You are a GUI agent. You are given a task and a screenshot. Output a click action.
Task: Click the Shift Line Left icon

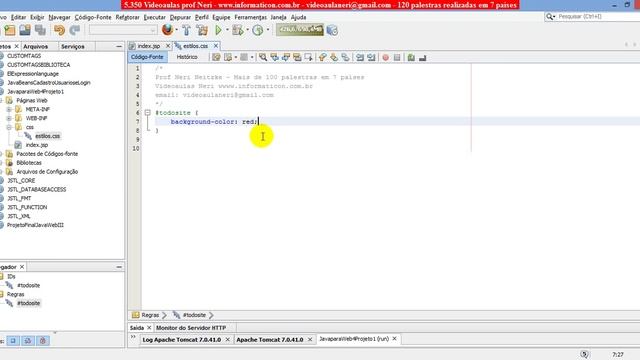360,58
